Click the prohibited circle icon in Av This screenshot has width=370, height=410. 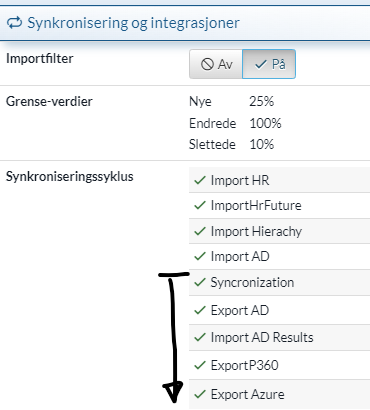207,64
